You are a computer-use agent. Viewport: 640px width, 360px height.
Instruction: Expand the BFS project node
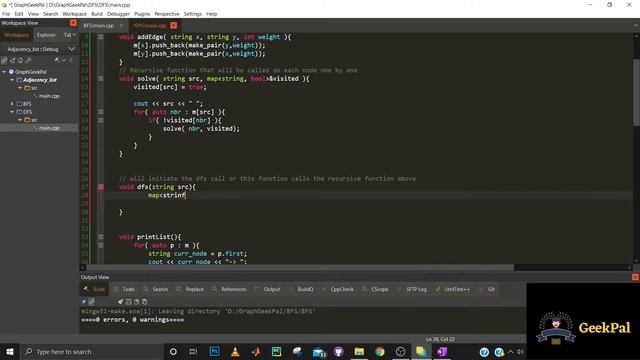point(12,104)
